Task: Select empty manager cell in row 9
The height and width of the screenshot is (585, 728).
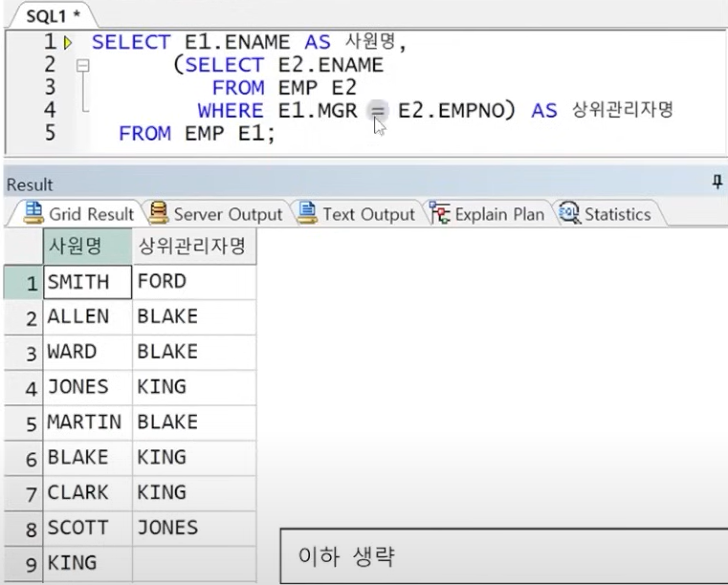Action: pyautogui.click(x=194, y=564)
